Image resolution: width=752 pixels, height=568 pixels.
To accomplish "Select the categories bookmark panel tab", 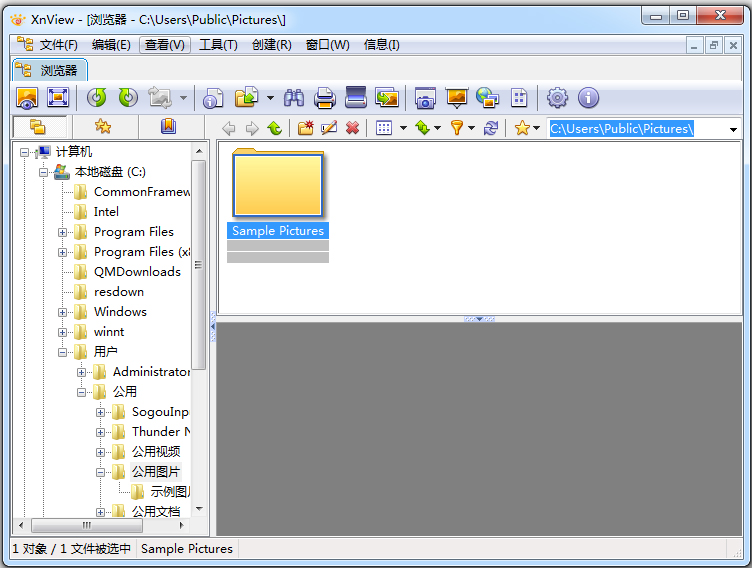I will (x=168, y=127).
